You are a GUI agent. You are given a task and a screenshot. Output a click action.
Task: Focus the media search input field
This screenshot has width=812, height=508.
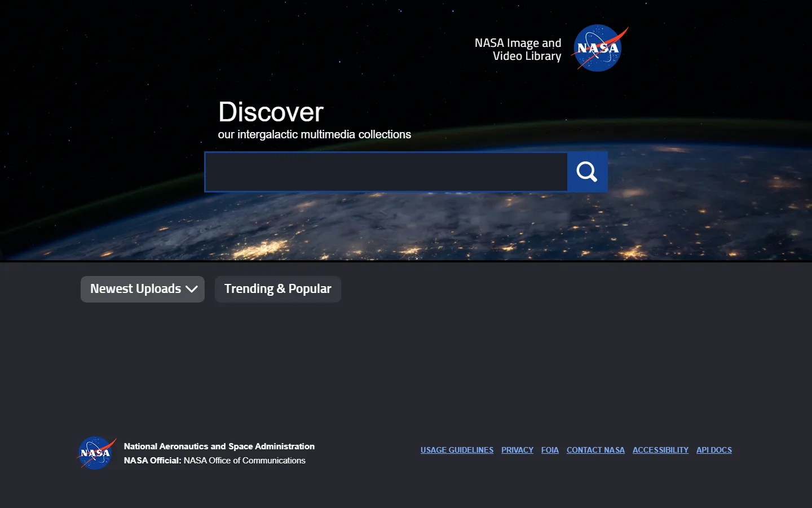tap(386, 172)
